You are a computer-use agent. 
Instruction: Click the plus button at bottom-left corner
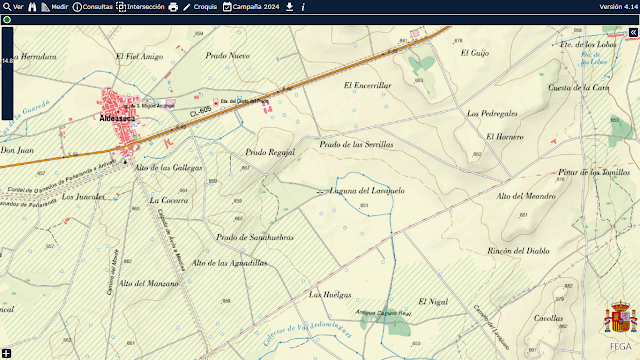coord(6,353)
